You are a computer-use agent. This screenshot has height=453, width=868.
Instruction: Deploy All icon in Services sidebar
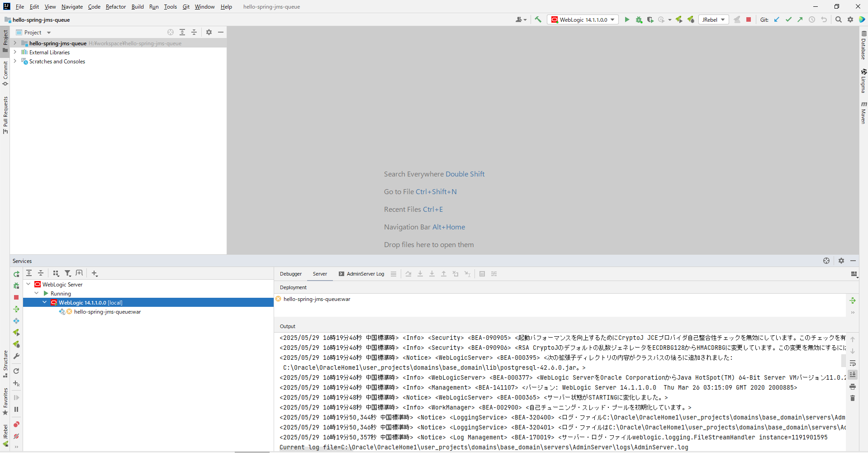[16, 309]
